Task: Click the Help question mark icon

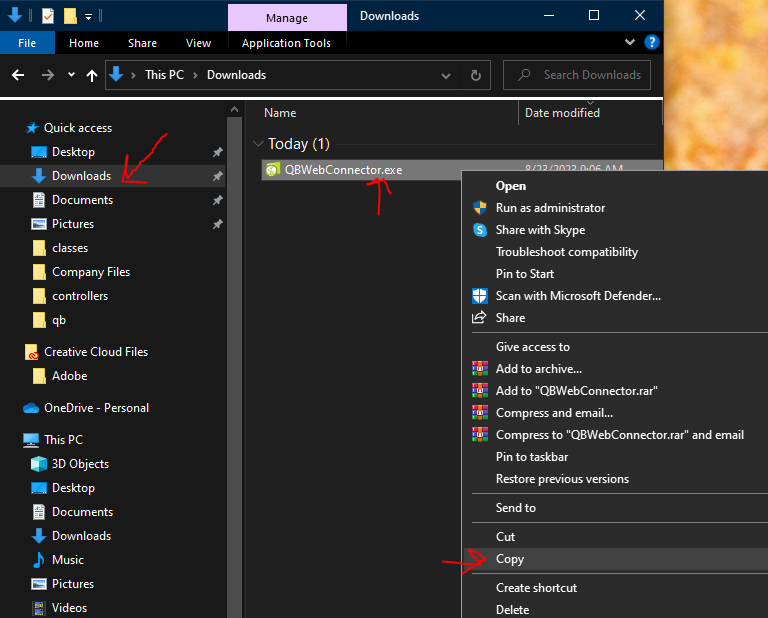Action: point(652,43)
